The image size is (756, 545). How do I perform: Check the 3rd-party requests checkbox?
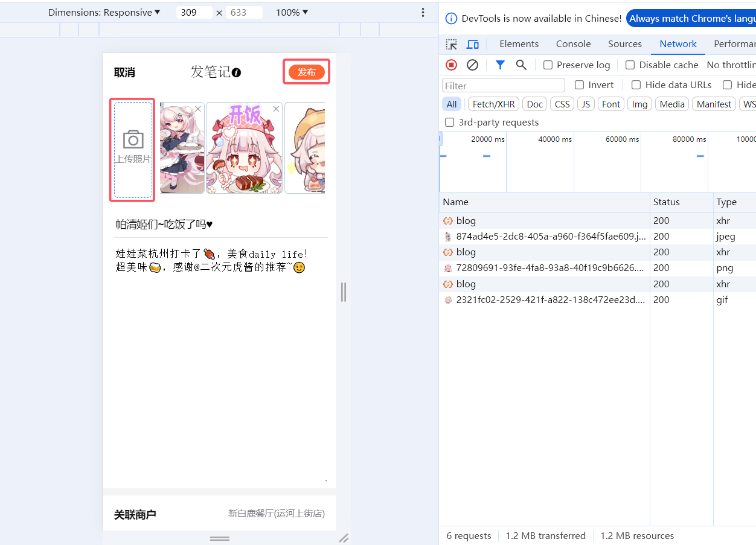point(449,123)
